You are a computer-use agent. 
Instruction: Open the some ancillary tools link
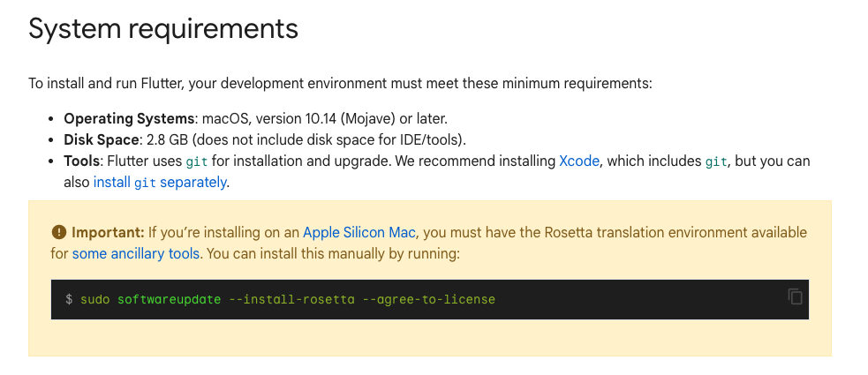tap(136, 254)
